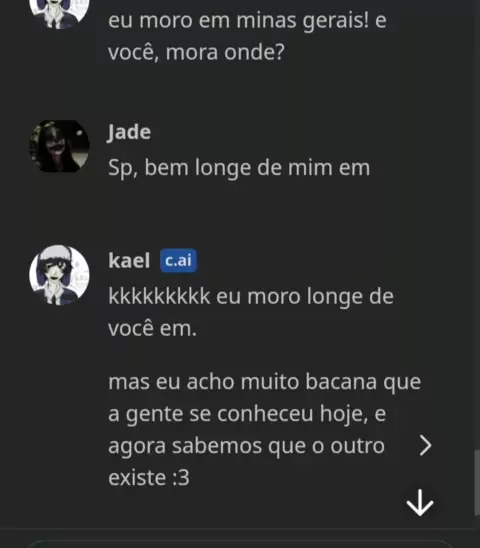
Task: Open kael's avatar beside the c.ai badge
Action: pyautogui.click(x=59, y=275)
